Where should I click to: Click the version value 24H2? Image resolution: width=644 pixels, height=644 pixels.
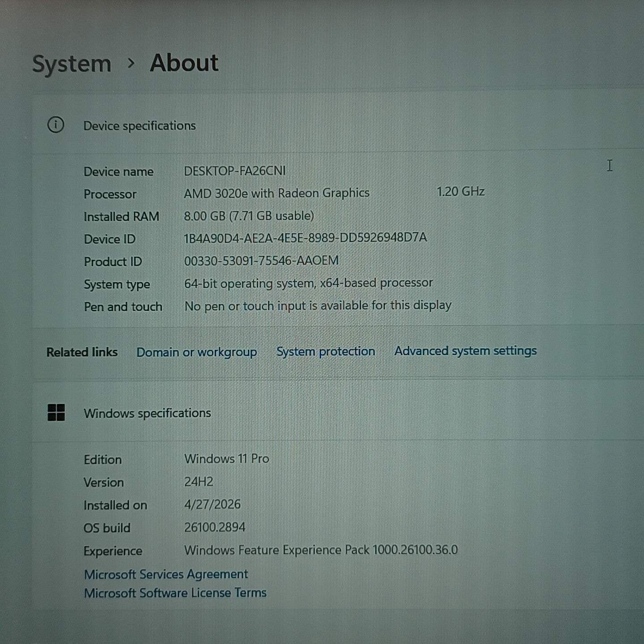point(199,482)
